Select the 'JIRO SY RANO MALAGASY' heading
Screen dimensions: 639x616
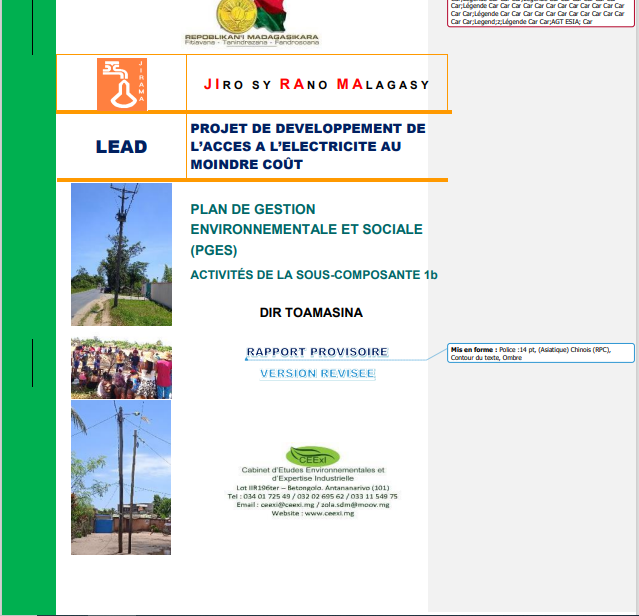[317, 84]
